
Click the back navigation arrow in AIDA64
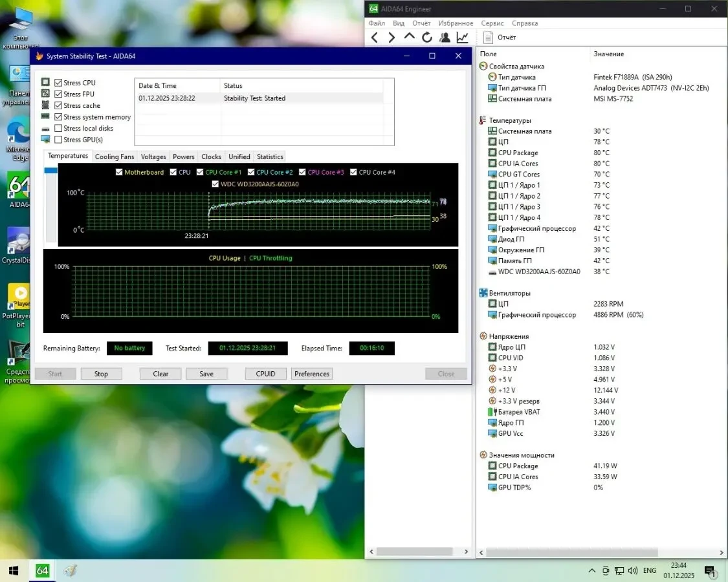(375, 37)
